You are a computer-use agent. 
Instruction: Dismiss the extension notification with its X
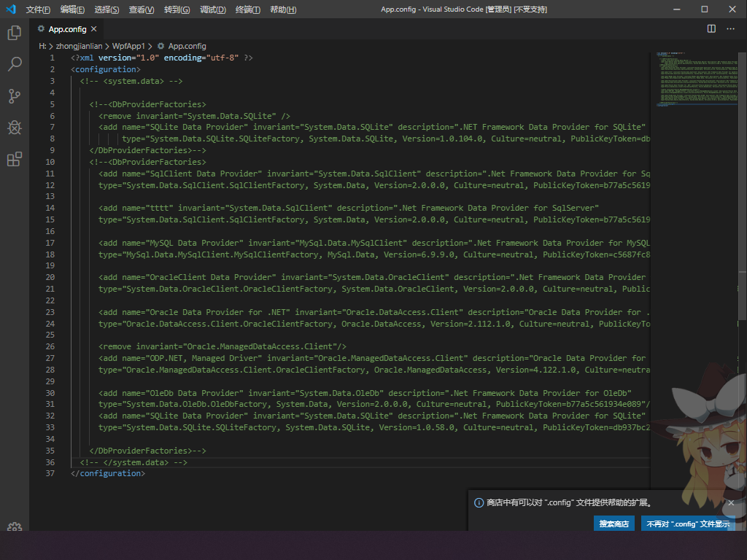(731, 502)
